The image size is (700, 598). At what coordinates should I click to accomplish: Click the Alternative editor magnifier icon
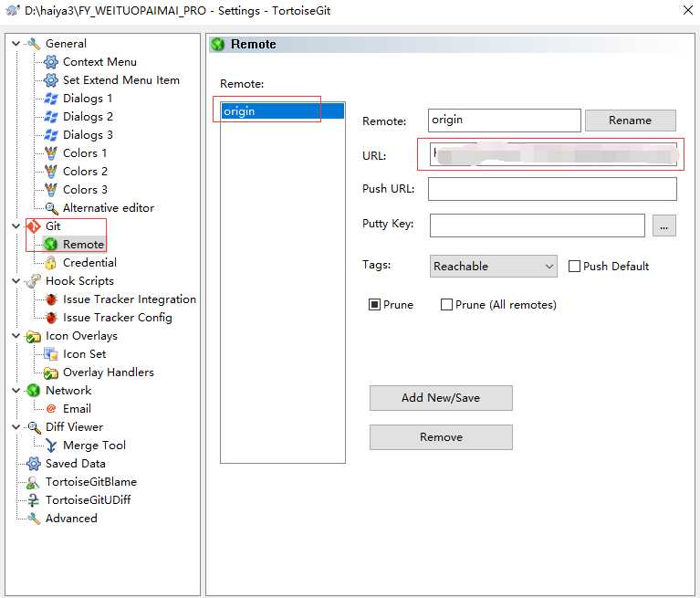click(51, 208)
